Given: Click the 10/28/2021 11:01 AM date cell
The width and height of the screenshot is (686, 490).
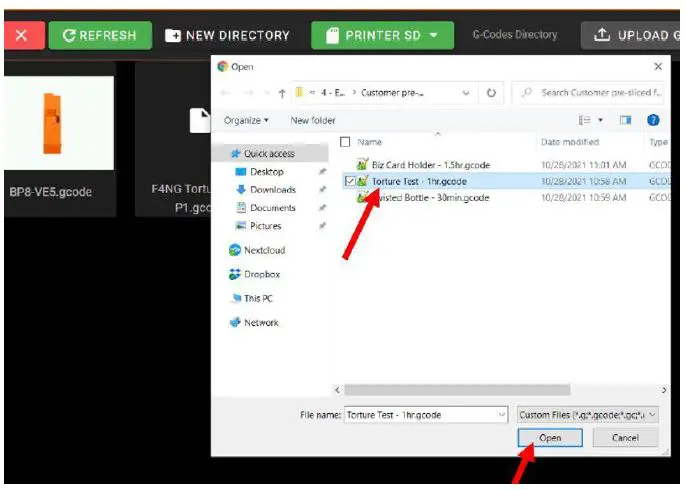Looking at the screenshot, I should tap(584, 165).
